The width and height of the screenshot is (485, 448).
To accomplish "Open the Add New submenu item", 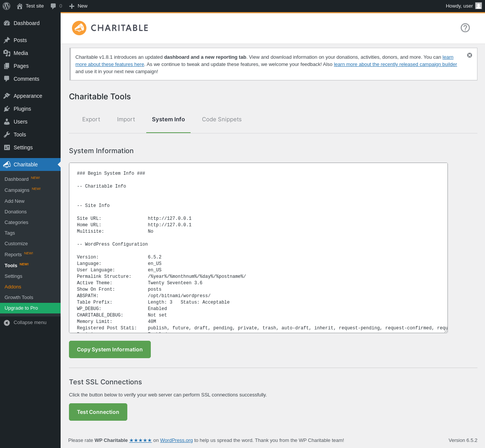I will tap(14, 201).
